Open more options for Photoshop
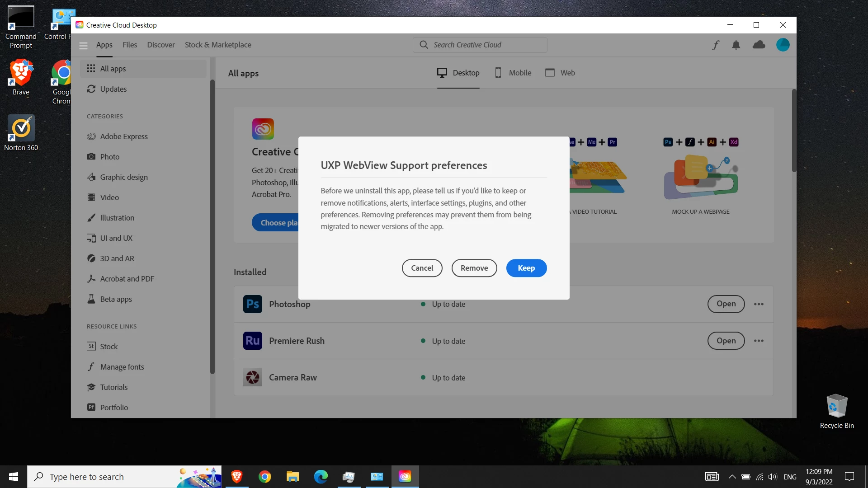The image size is (868, 488). (759, 304)
